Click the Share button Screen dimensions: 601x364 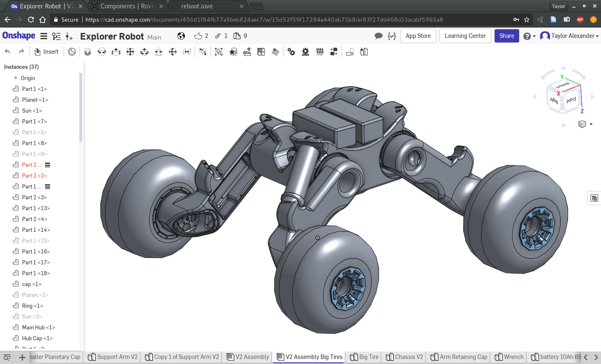pos(507,36)
